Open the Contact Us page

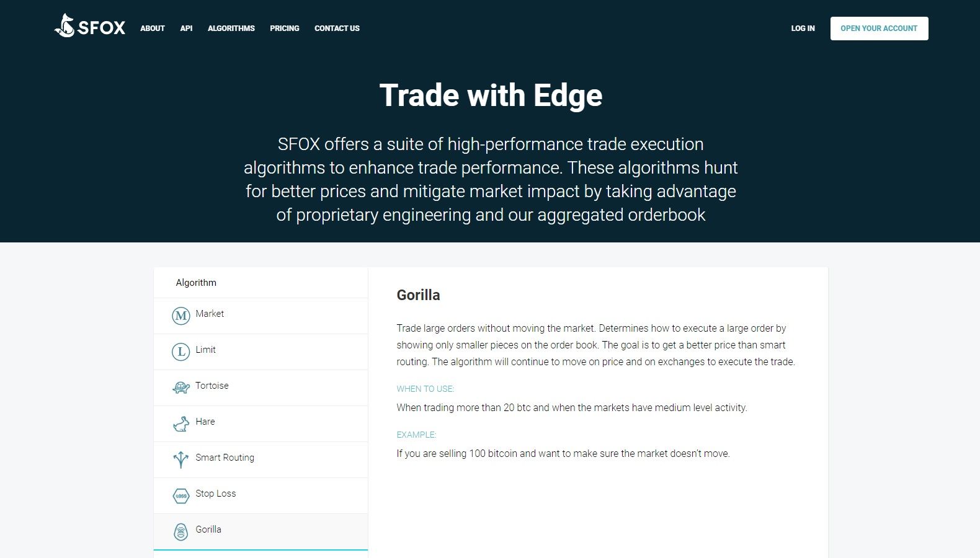337,29
